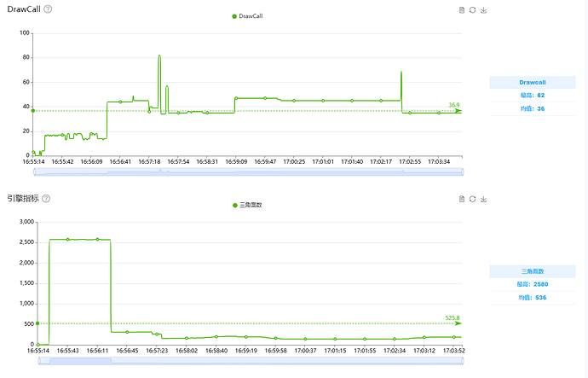Click help icon next to 引擎指标 title
588x378 pixels.
[46, 198]
